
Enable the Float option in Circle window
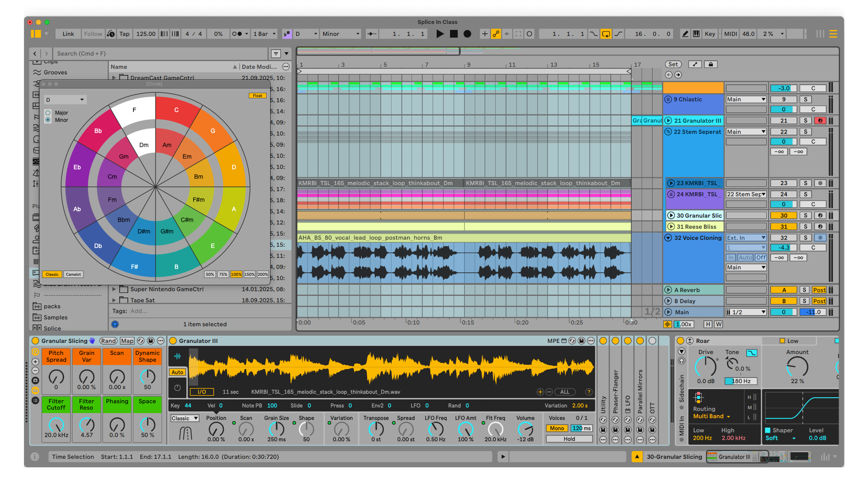click(x=257, y=95)
